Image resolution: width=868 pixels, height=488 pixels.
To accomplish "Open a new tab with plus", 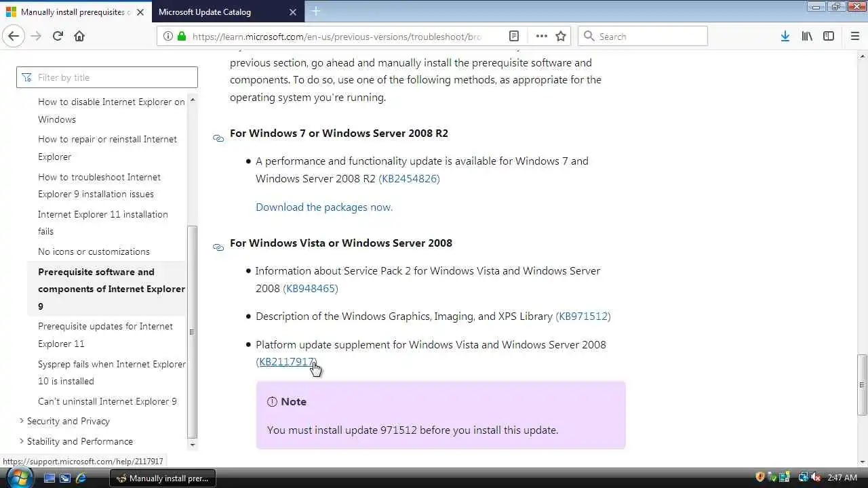I will (316, 12).
